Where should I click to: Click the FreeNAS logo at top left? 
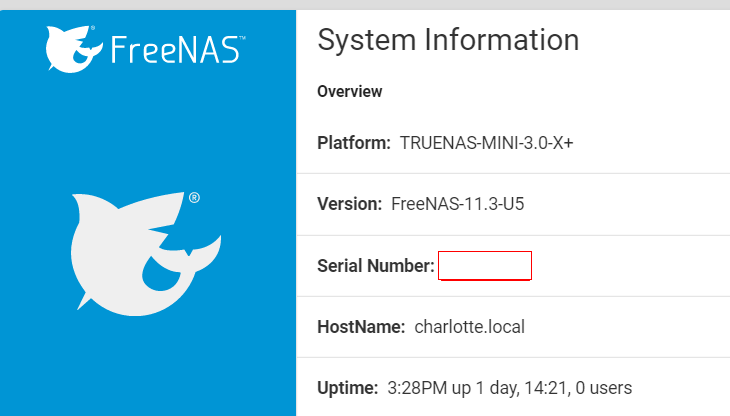pyautogui.click(x=146, y=49)
